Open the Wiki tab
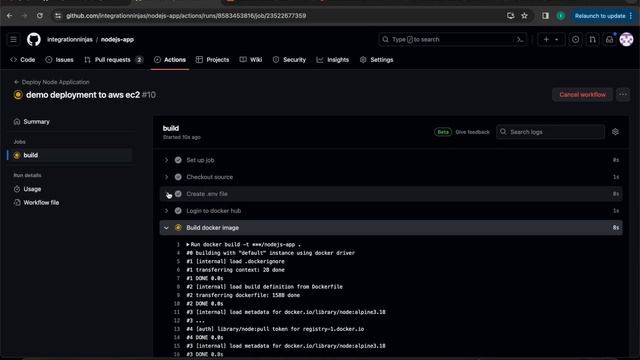 coord(251,60)
